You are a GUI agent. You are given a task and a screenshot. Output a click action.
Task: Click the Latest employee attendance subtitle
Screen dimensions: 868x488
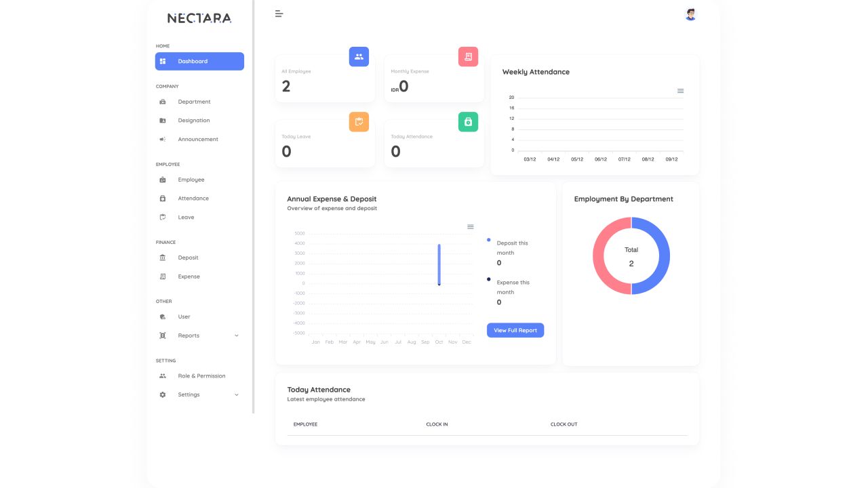(326, 399)
